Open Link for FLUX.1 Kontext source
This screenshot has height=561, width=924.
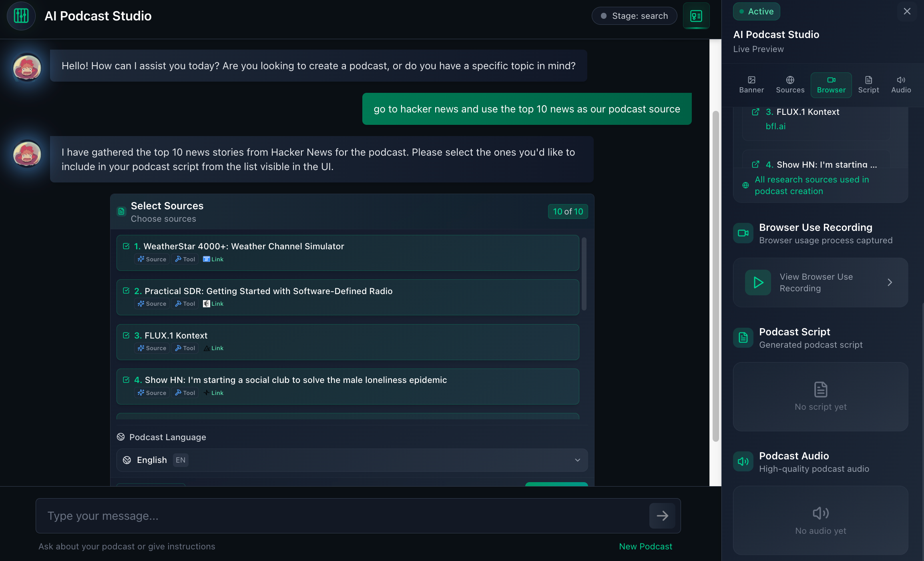[x=213, y=348]
